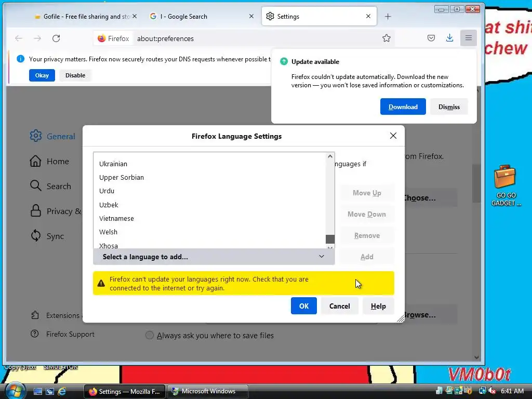
Task: Cancel the language settings dialog
Action: (339, 305)
